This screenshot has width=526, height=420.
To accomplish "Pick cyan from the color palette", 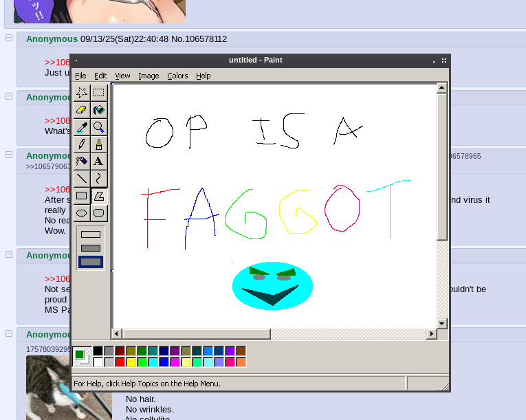I will tap(153, 362).
